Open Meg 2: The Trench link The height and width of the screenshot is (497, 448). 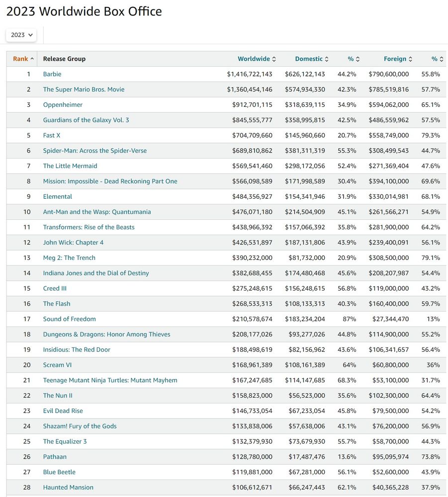(69, 258)
